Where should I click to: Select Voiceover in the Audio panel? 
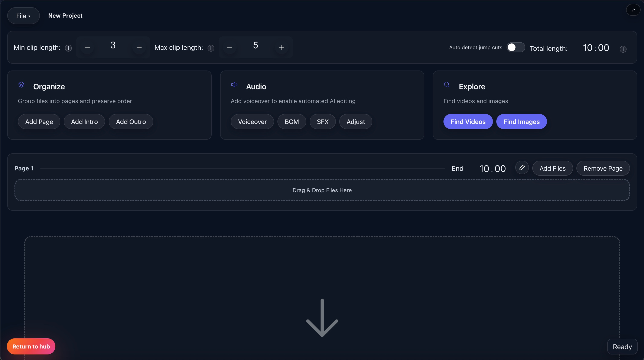click(252, 121)
